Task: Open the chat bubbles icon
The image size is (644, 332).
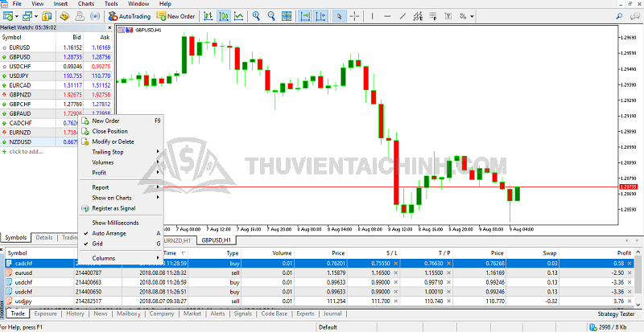Action: pos(635,16)
